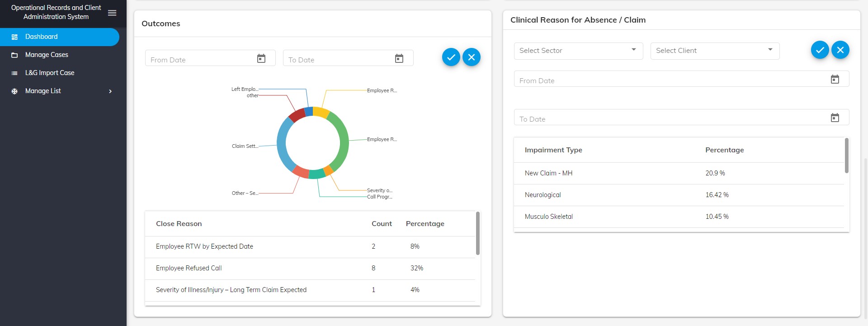The width and height of the screenshot is (868, 326).
Task: Click the Dashboard grid icon in sidebar
Action: [14, 37]
